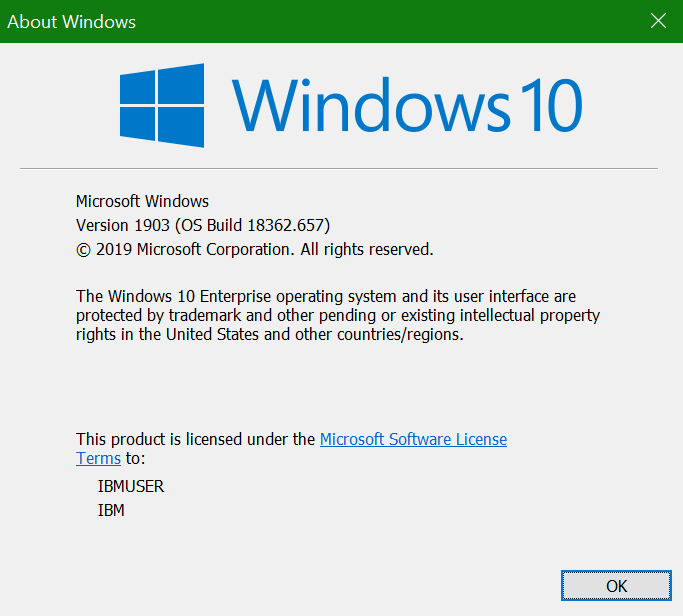
Task: Click the 'Windows 10' logo wordmark
Action: coord(407,105)
